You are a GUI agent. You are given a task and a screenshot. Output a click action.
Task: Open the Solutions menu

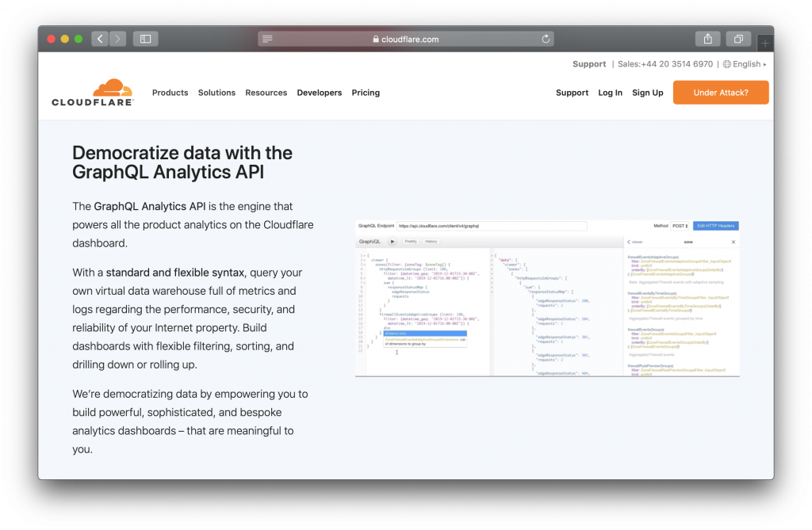216,93
